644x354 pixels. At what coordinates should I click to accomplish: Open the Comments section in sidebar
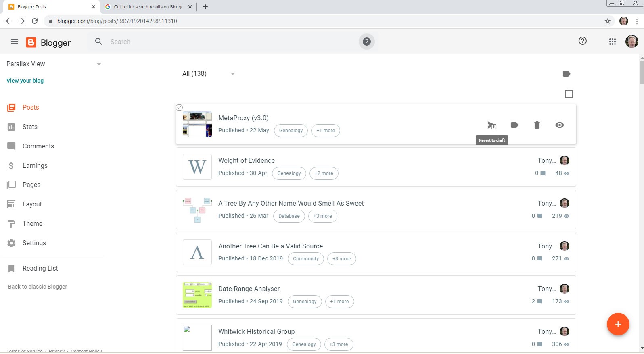click(x=38, y=146)
